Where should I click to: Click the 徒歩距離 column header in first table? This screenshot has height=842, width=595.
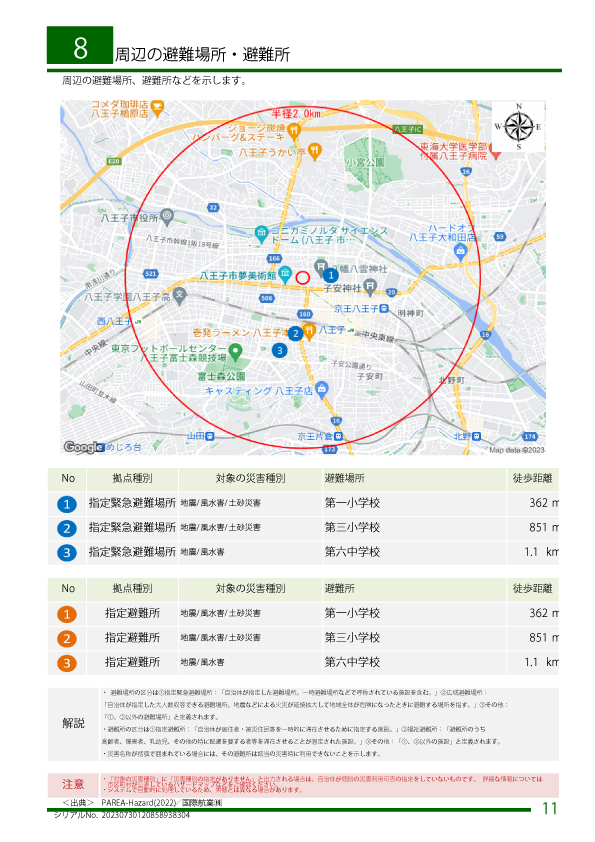532,478
